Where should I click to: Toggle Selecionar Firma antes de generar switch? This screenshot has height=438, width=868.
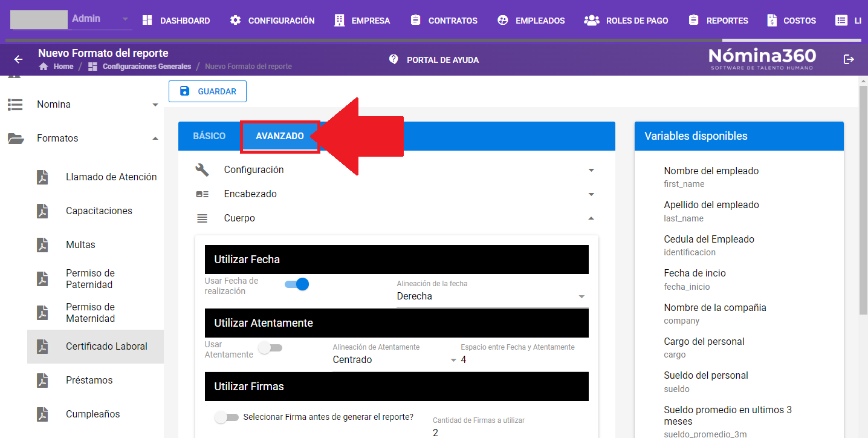227,417
